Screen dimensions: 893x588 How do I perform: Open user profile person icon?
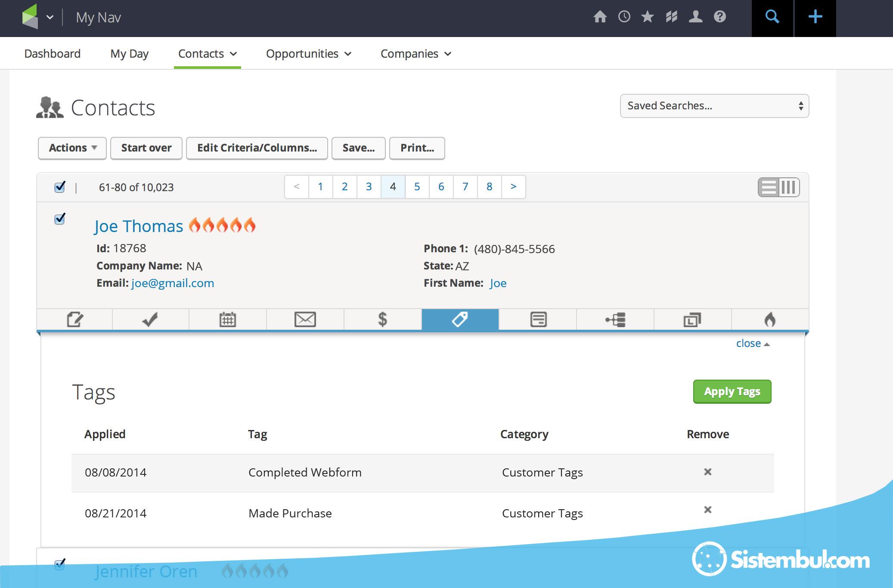695,17
